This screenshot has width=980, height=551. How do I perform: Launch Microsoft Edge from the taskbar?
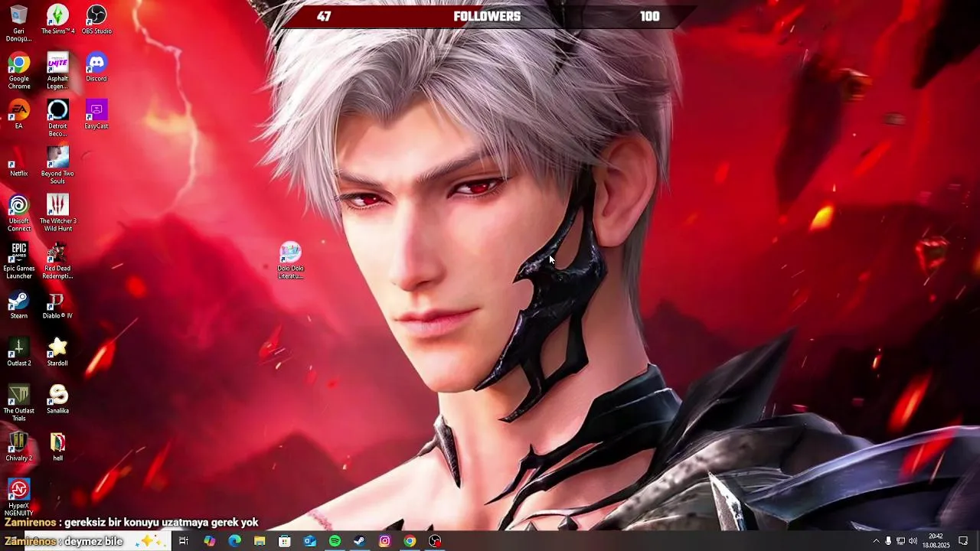pos(234,541)
